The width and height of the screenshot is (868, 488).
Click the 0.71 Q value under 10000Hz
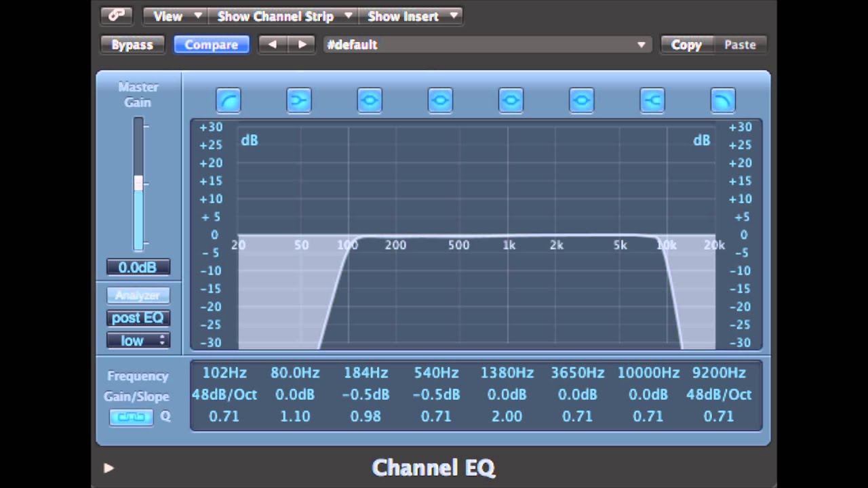[x=648, y=417]
